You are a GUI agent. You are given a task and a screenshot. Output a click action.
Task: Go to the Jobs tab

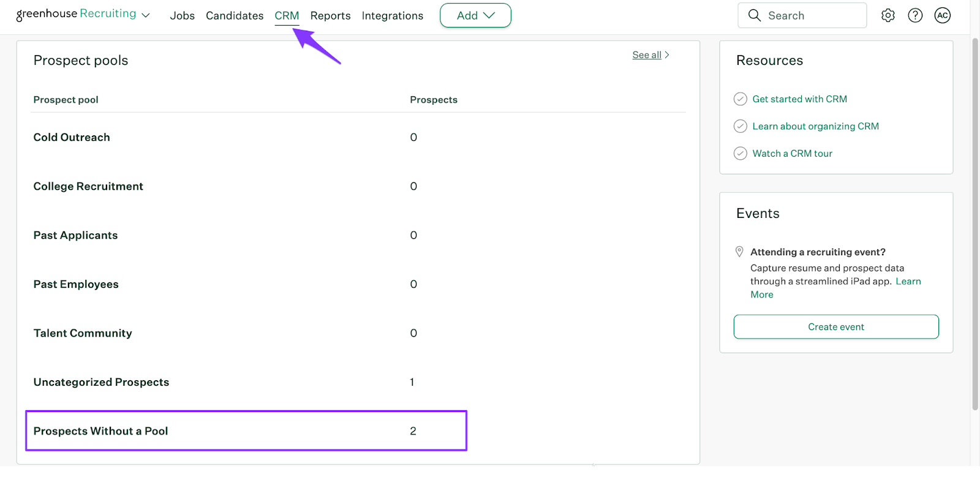(182, 15)
